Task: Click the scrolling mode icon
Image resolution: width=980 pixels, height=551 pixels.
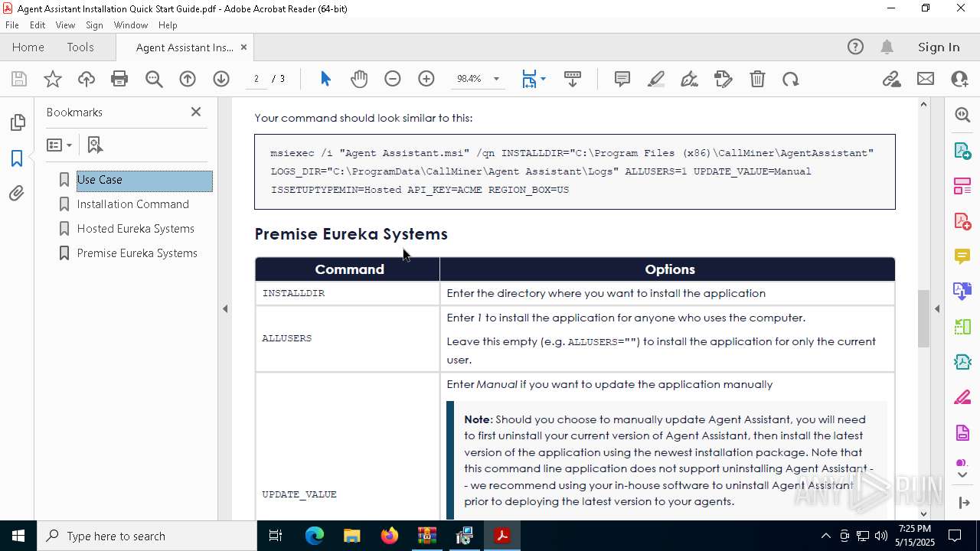Action: (x=573, y=79)
